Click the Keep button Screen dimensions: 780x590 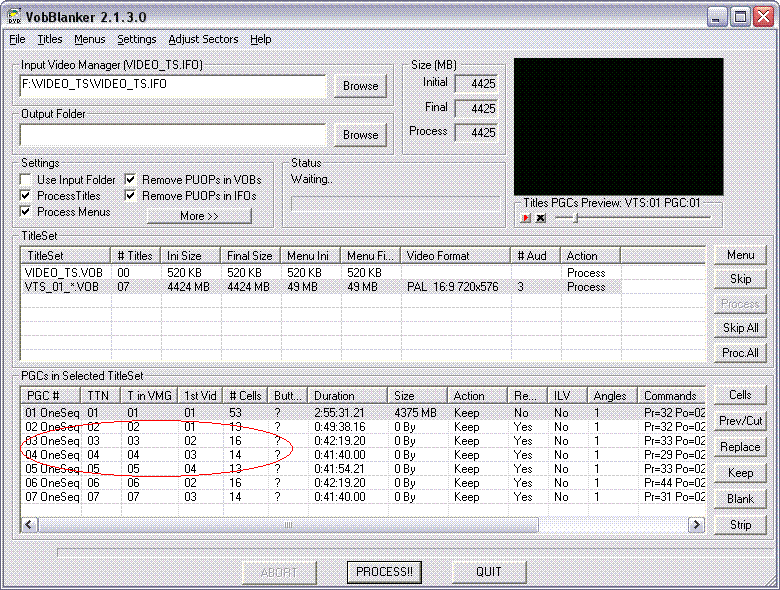coord(740,473)
